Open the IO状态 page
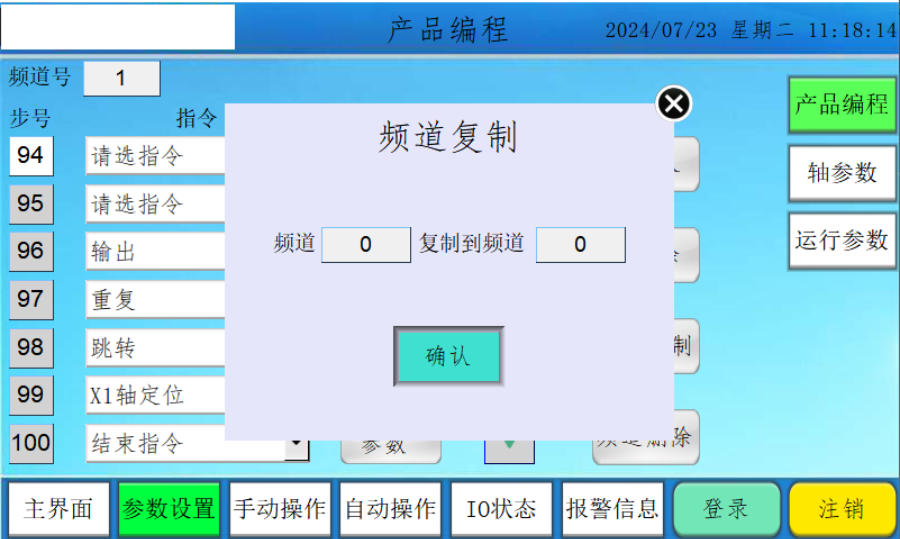 point(501,509)
